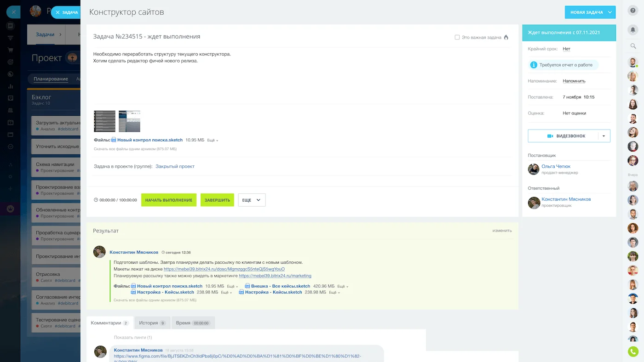
Task: Open the 'Еще' button dropdown
Action: (x=252, y=200)
